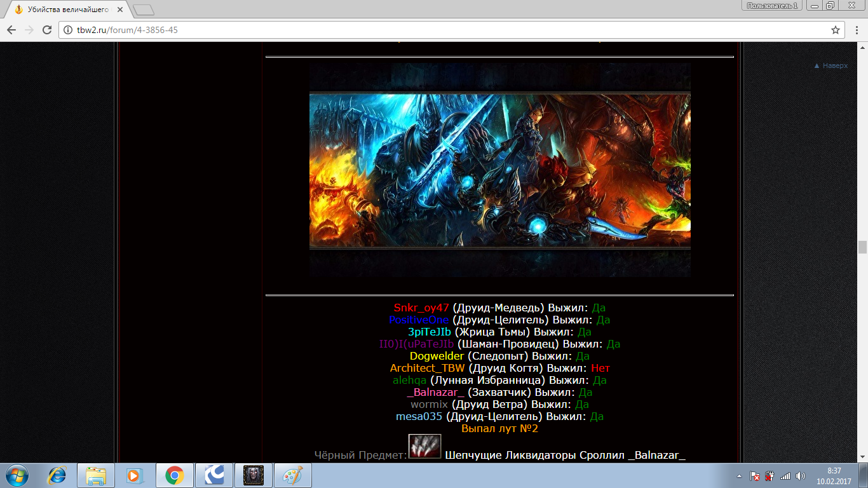Bookmark this page with the star icon

(836, 30)
